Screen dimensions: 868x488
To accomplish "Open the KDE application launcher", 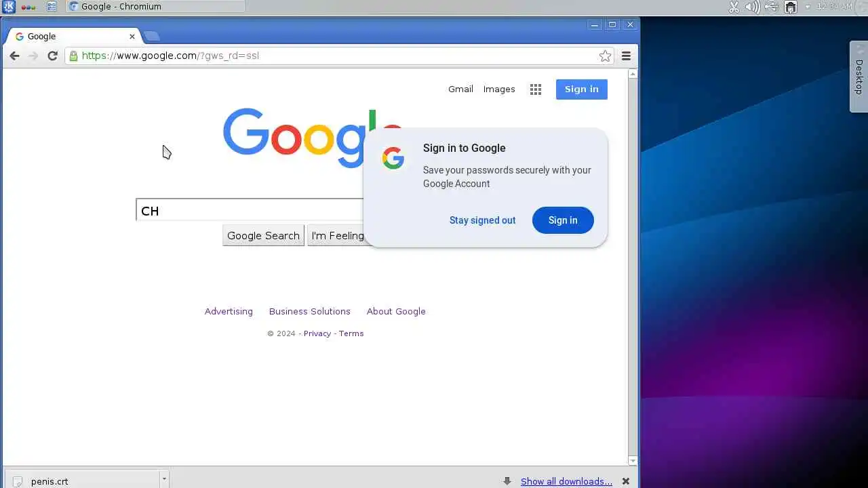I will tap(8, 7).
